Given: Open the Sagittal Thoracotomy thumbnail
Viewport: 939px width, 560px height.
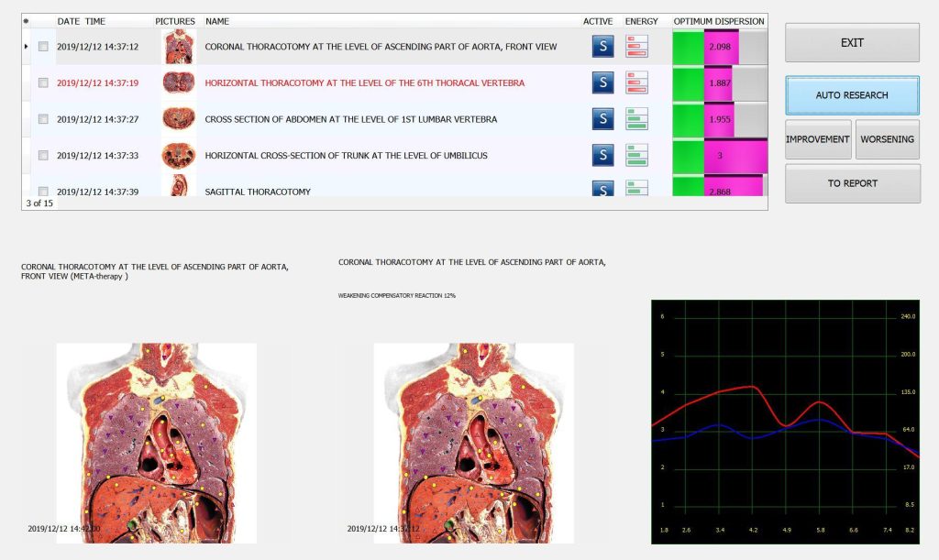Looking at the screenshot, I should pyautogui.click(x=179, y=185).
